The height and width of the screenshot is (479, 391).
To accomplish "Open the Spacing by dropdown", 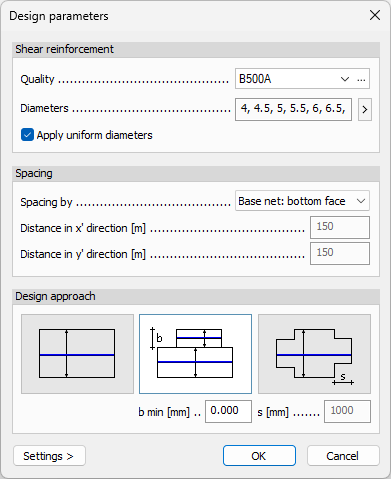I will (302, 201).
